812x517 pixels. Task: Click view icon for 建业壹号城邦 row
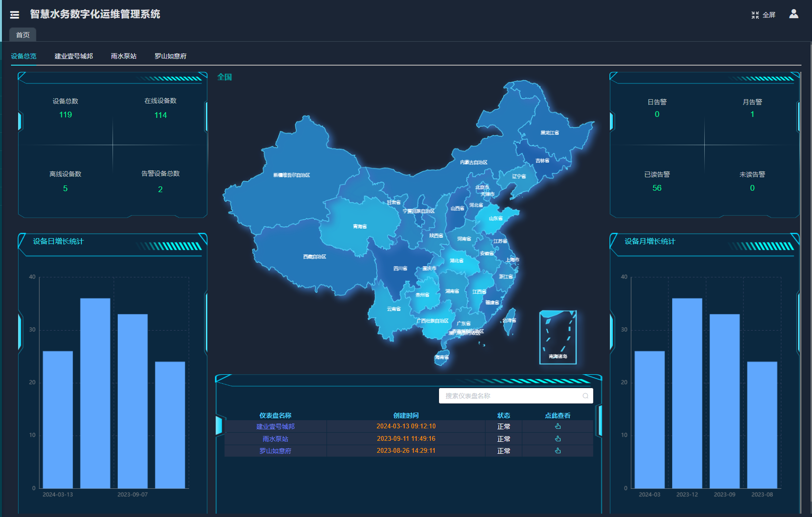[557, 426]
